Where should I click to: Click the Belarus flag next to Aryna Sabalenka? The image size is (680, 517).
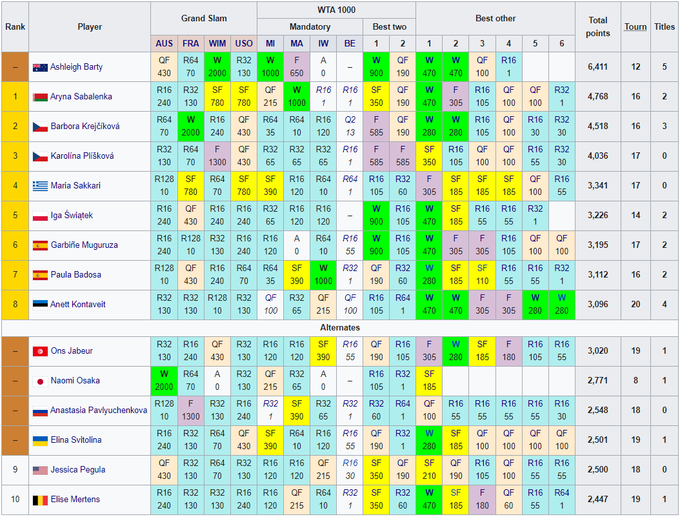pyautogui.click(x=40, y=97)
